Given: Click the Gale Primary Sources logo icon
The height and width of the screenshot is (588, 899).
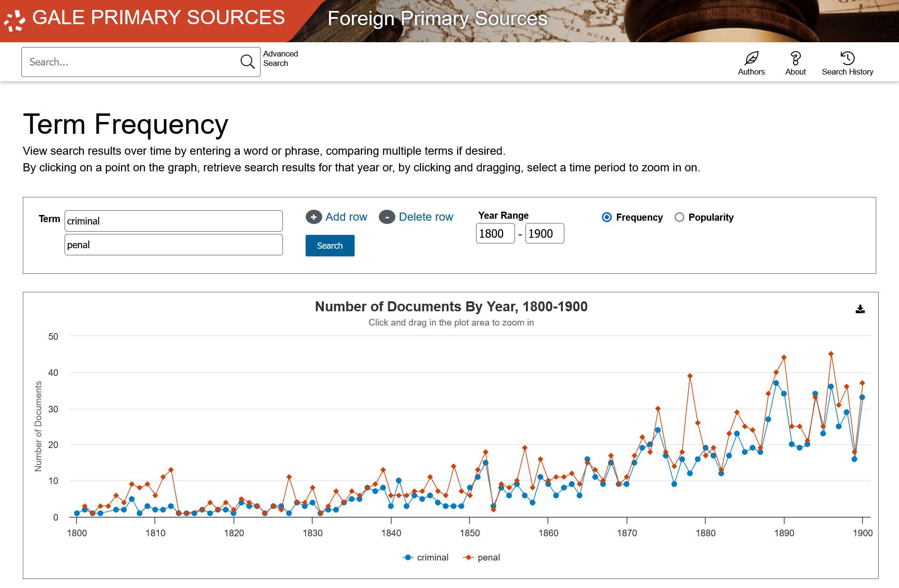Looking at the screenshot, I should coord(14,20).
